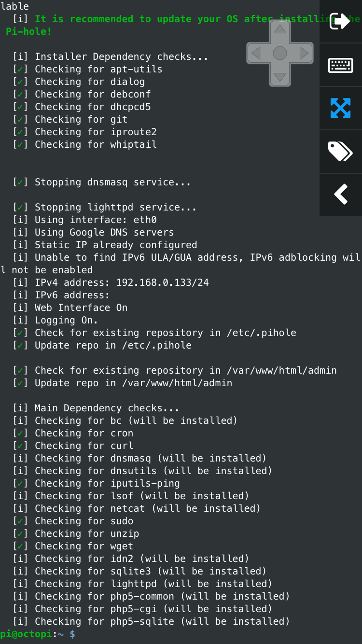Click the checkmark beside Stopping dnsmasq service

point(20,182)
